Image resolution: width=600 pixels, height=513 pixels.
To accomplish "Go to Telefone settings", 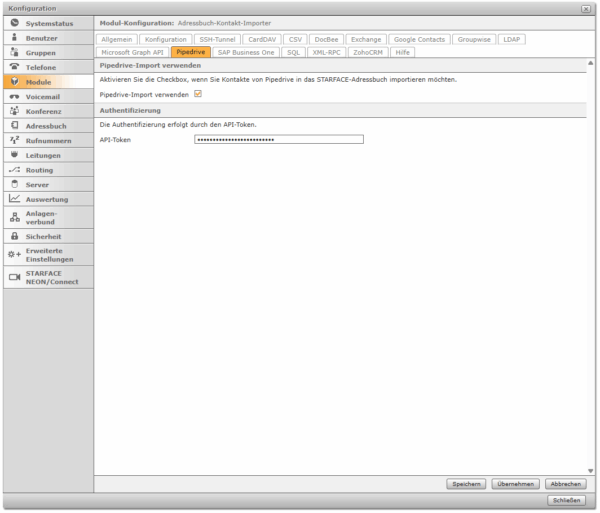I will (49, 67).
